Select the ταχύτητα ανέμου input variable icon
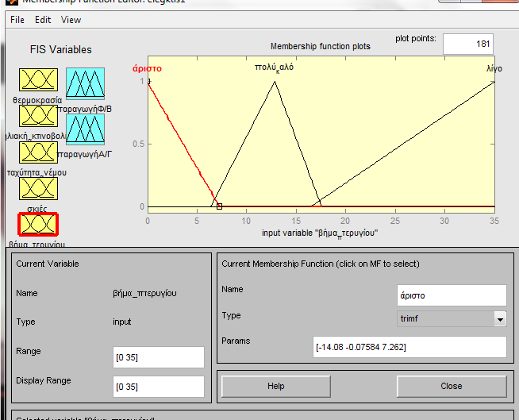The image size is (519, 420). click(x=38, y=152)
